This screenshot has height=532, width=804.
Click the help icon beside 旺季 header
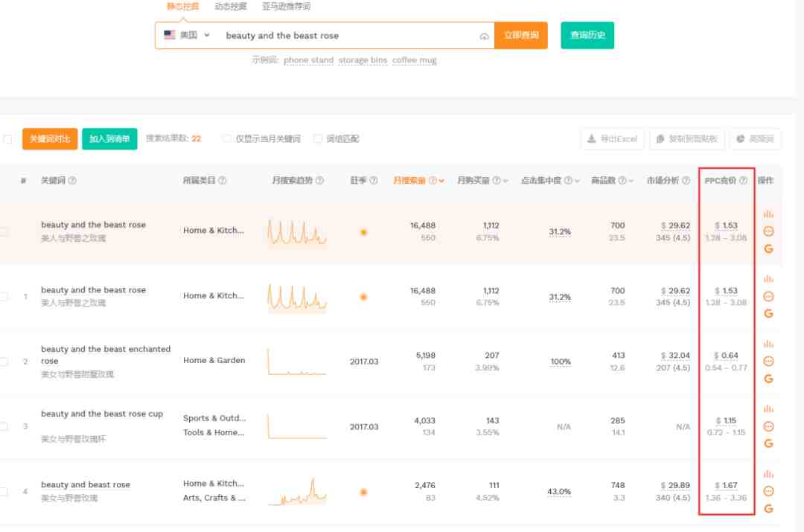pos(373,180)
